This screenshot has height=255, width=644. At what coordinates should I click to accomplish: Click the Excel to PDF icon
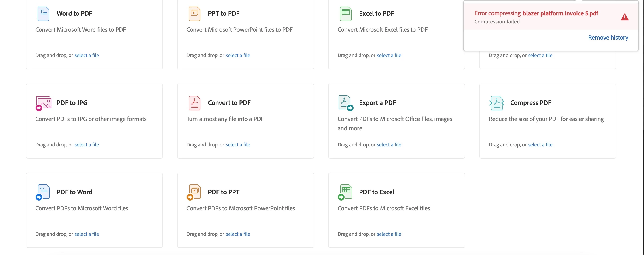(345, 13)
